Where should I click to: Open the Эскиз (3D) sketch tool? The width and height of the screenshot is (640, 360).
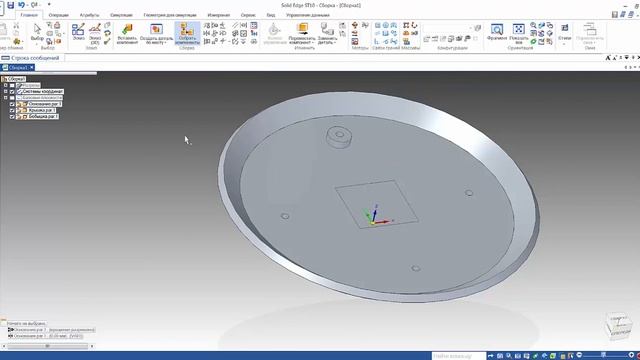(x=95, y=33)
